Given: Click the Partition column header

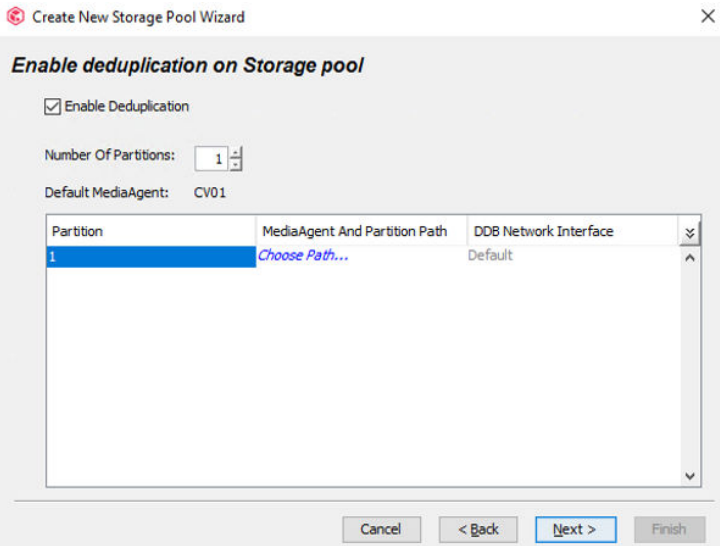Looking at the screenshot, I should coord(150,231).
